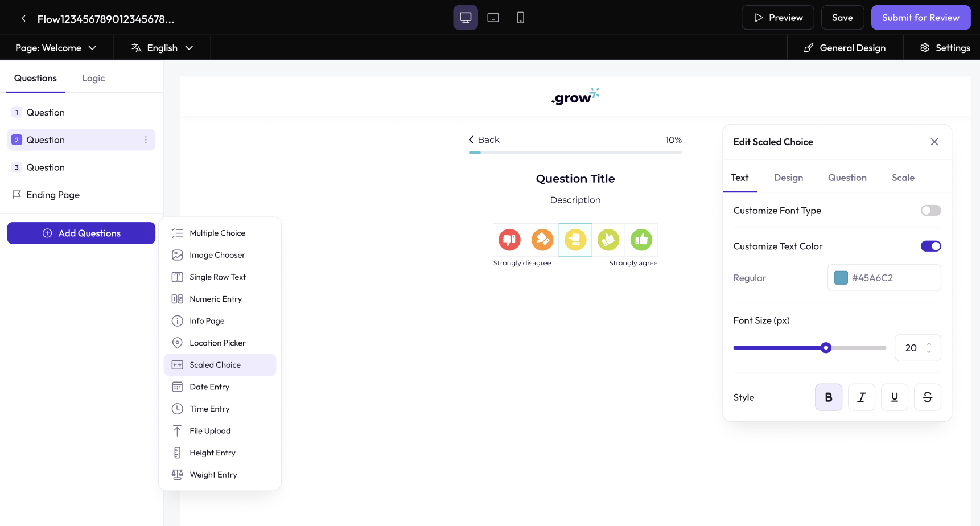Switch to mobile preview icon
Viewport: 980px width, 526px height.
[x=520, y=18]
